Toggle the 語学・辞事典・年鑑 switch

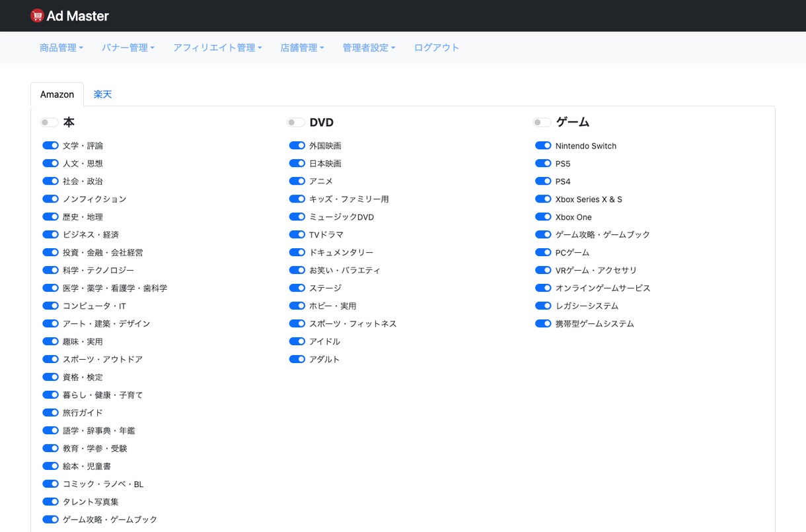(x=51, y=430)
